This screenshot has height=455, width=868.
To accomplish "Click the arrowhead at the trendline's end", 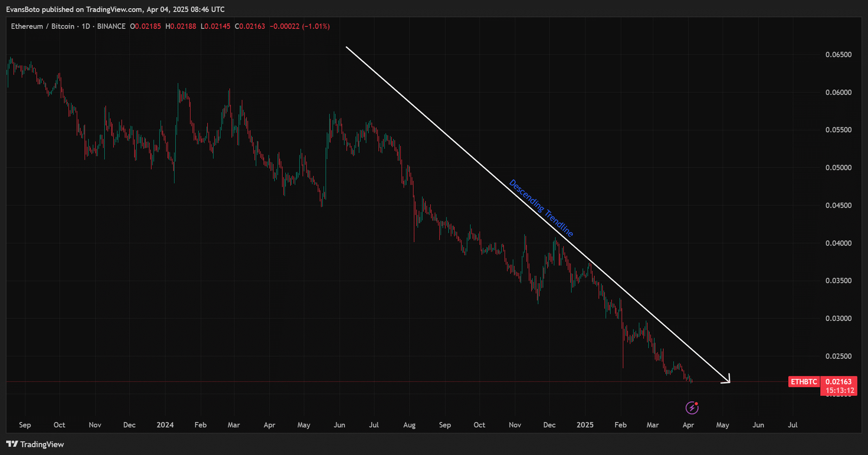I will [x=727, y=379].
